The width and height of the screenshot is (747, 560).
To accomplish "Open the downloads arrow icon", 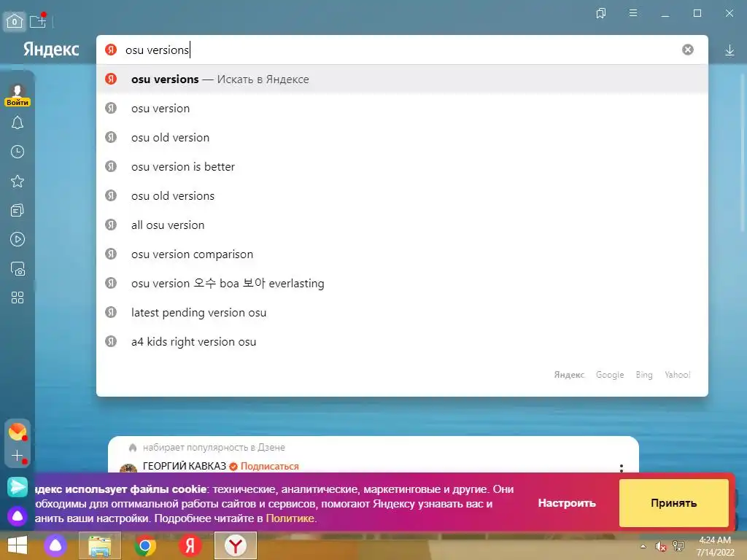I will tap(729, 50).
